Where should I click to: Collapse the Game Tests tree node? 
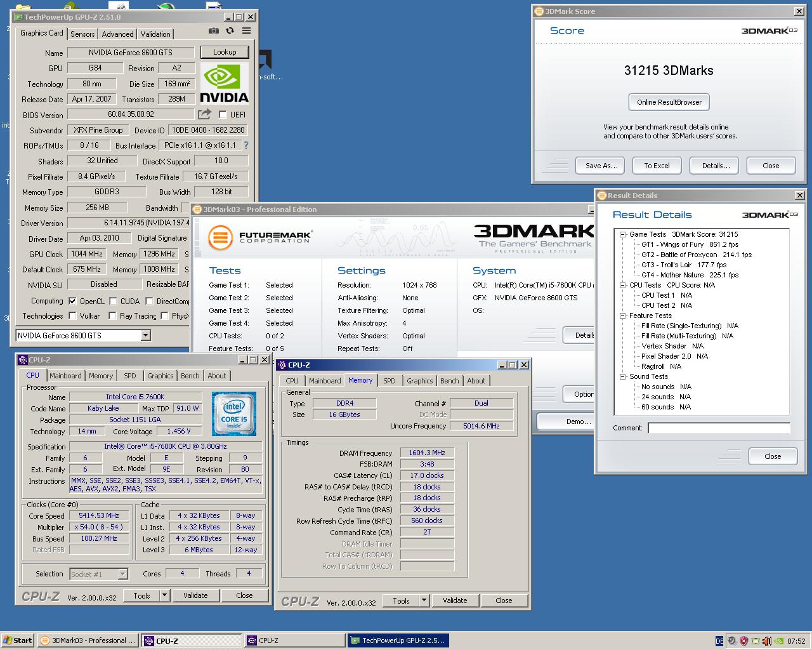pos(622,234)
